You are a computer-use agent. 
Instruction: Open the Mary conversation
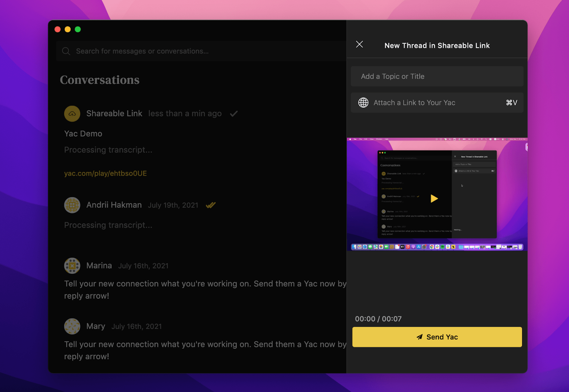(x=96, y=326)
